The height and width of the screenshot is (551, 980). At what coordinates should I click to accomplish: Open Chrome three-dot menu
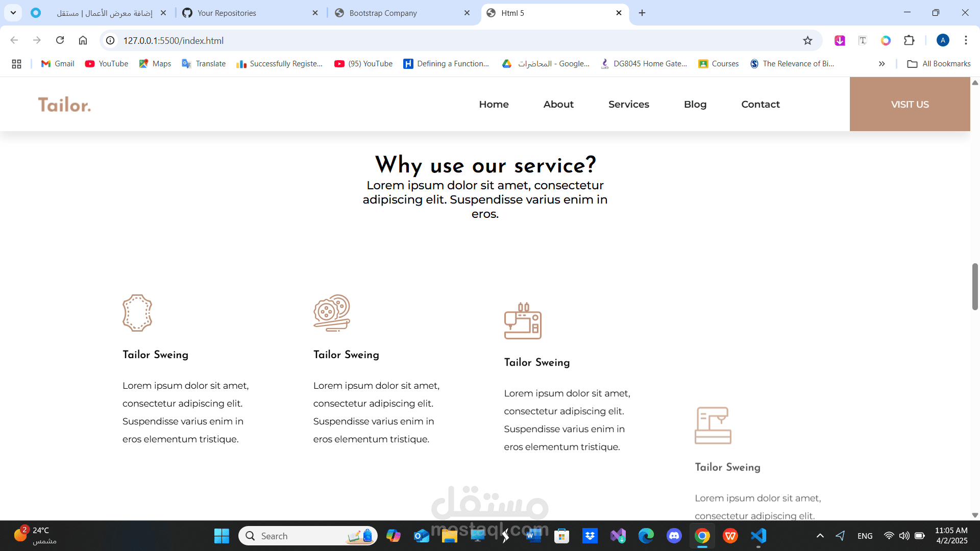click(966, 40)
